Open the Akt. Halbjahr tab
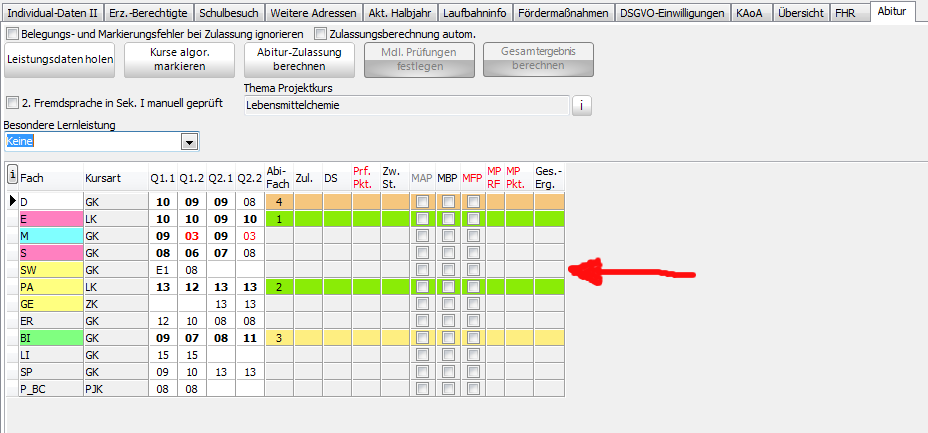The image size is (928, 433). pyautogui.click(x=401, y=12)
